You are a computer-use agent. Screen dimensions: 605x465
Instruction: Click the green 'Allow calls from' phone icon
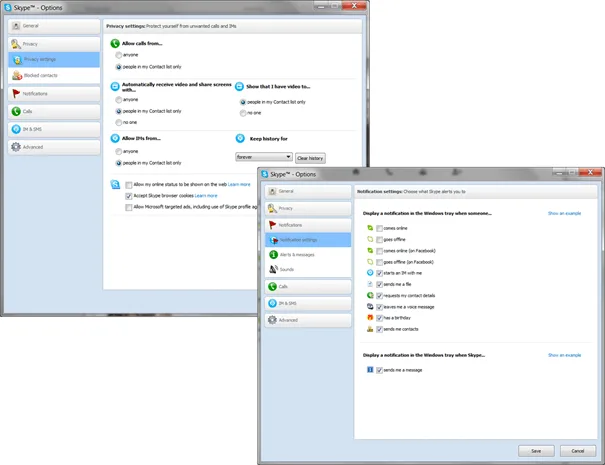click(115, 43)
